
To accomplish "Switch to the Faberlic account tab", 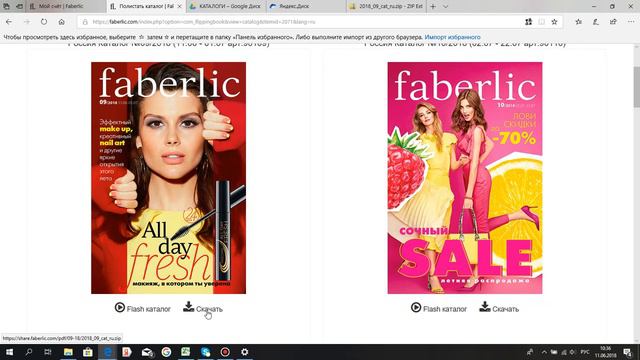I will coord(65,6).
